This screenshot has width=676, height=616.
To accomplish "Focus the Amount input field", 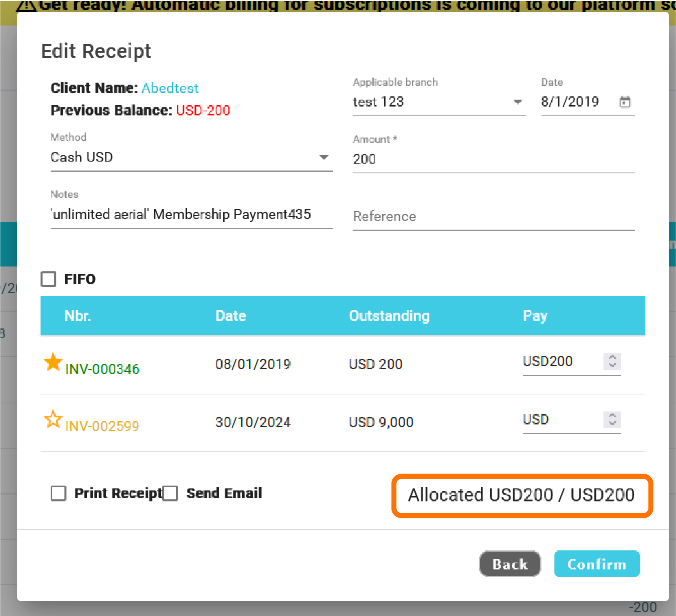I will [493, 159].
